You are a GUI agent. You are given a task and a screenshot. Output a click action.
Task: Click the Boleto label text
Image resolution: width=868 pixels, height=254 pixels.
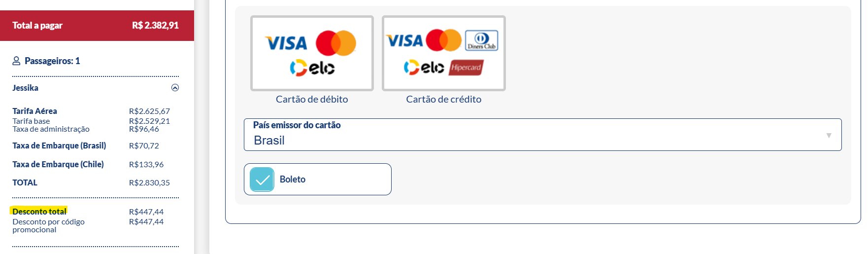[x=293, y=180]
